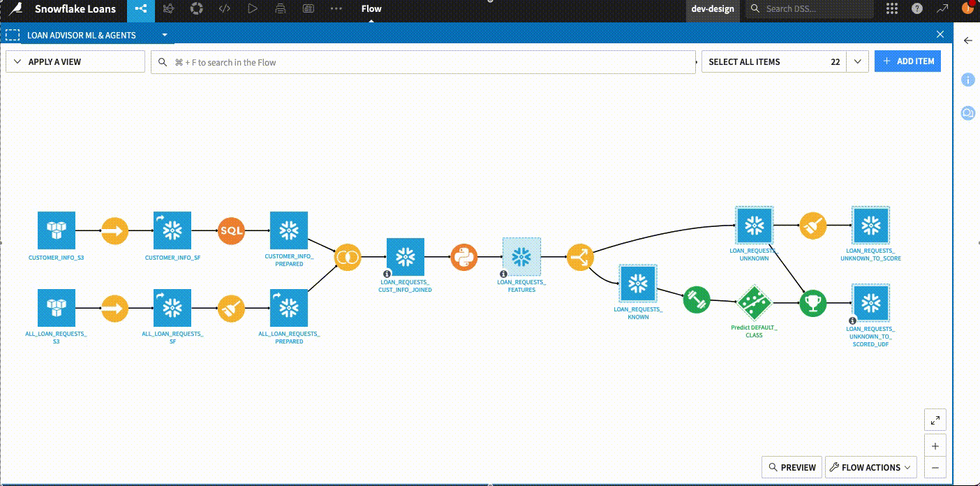Click the Dataiku bird logo
The image size is (980, 486).
15,9
